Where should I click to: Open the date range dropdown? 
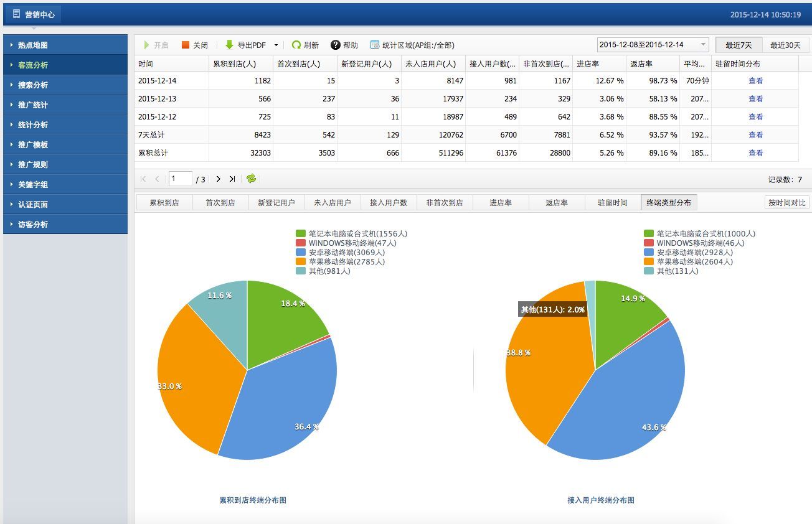point(704,45)
